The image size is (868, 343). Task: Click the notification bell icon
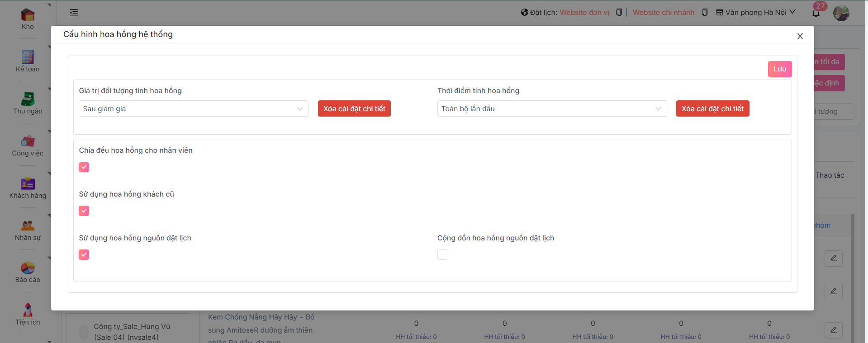point(816,13)
